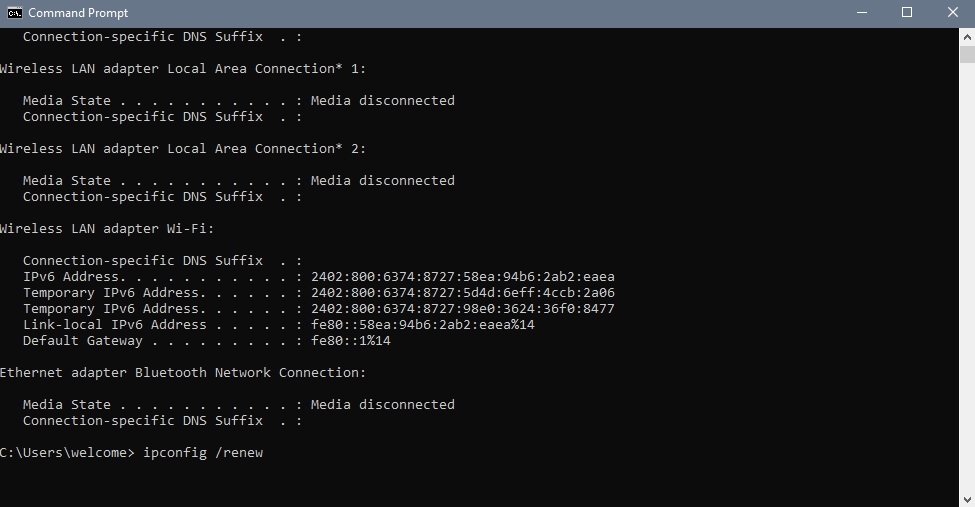Viewport: 975px width, 507px height.
Task: Click the temporary IPv6 address ending 8477
Action: 463,309
